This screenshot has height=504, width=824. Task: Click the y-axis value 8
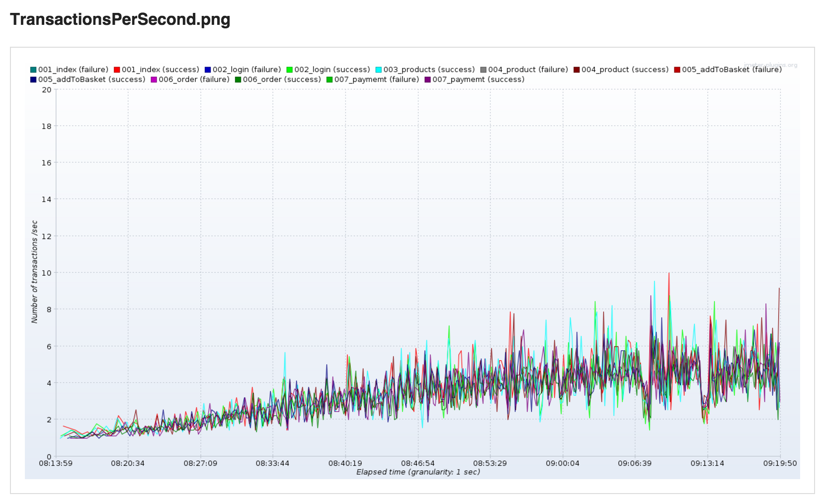pos(49,309)
